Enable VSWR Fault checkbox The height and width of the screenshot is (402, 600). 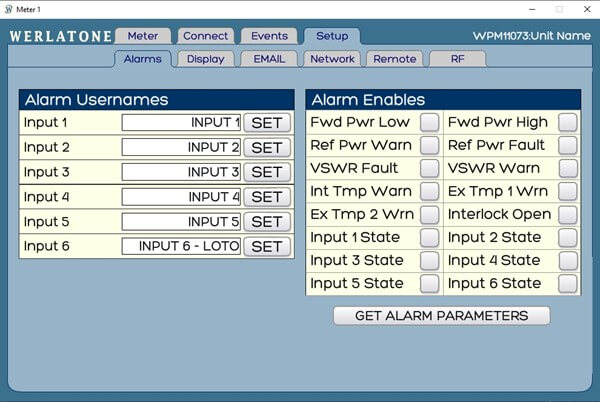(429, 168)
